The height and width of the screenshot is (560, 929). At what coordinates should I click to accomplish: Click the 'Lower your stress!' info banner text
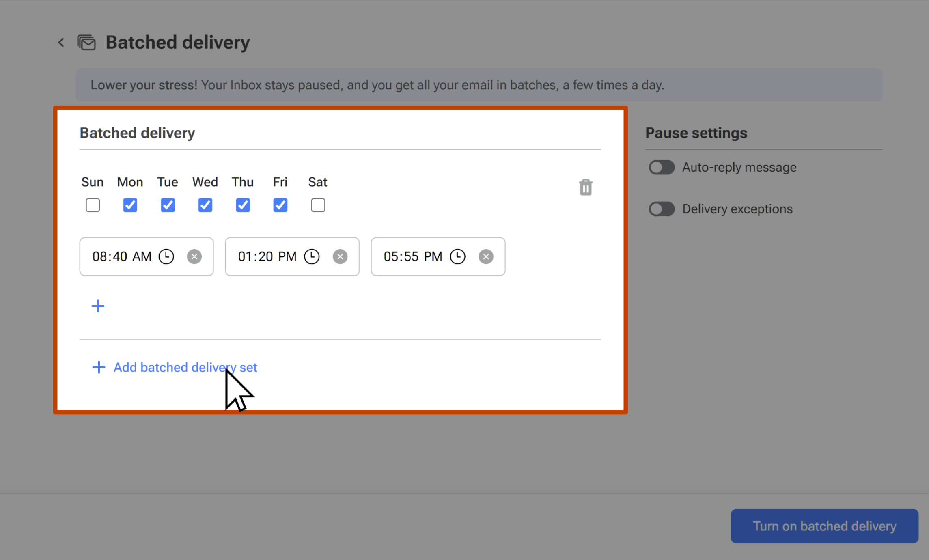point(377,85)
